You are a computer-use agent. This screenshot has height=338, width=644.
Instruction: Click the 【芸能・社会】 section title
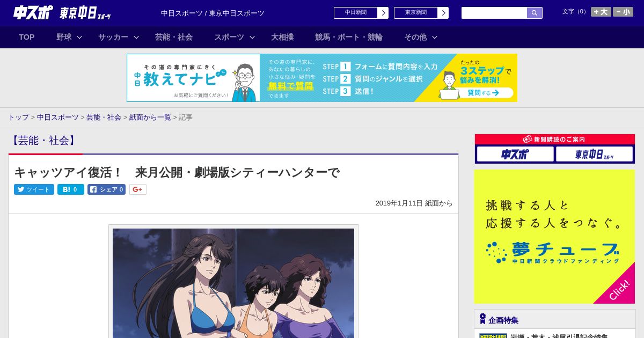point(44,141)
